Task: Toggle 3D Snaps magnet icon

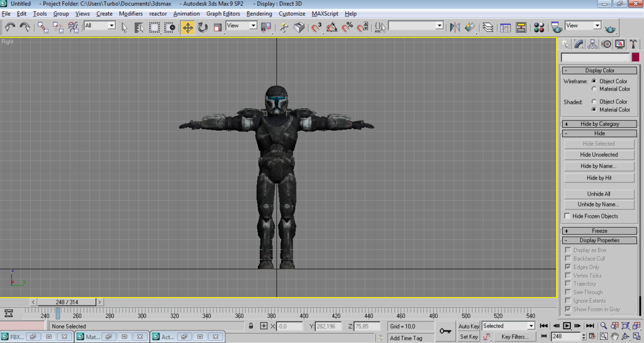Action: 316,27
